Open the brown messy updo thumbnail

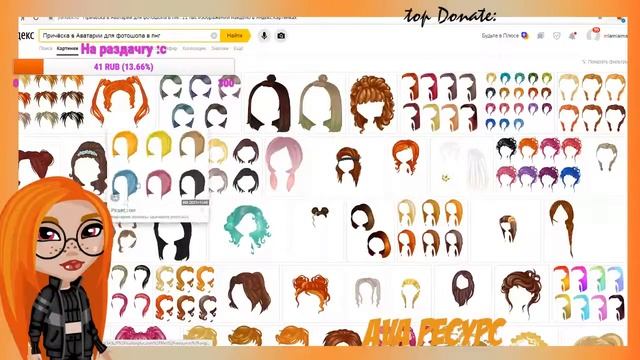(x=521, y=292)
